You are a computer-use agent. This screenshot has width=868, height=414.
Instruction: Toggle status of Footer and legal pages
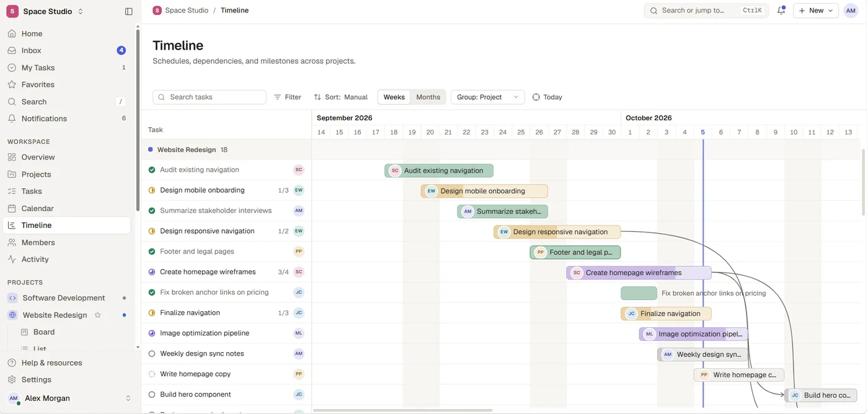[152, 252]
